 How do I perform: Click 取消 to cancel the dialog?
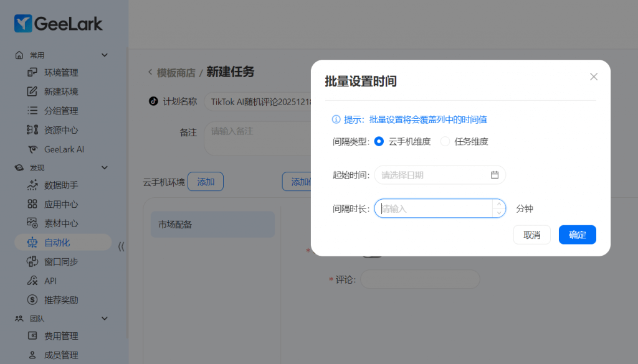point(531,235)
